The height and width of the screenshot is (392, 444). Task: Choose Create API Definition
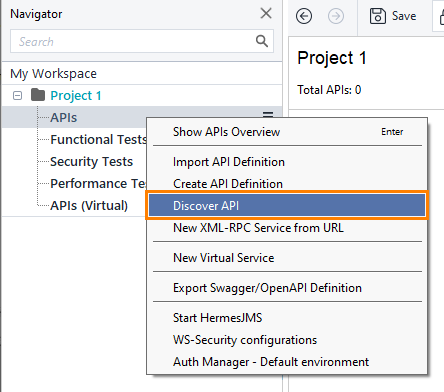[287, 184]
